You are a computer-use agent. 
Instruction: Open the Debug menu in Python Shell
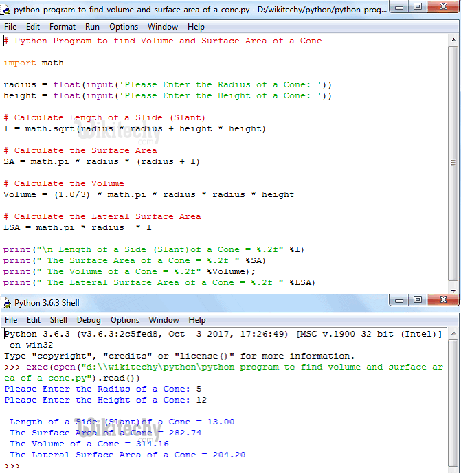89,320
